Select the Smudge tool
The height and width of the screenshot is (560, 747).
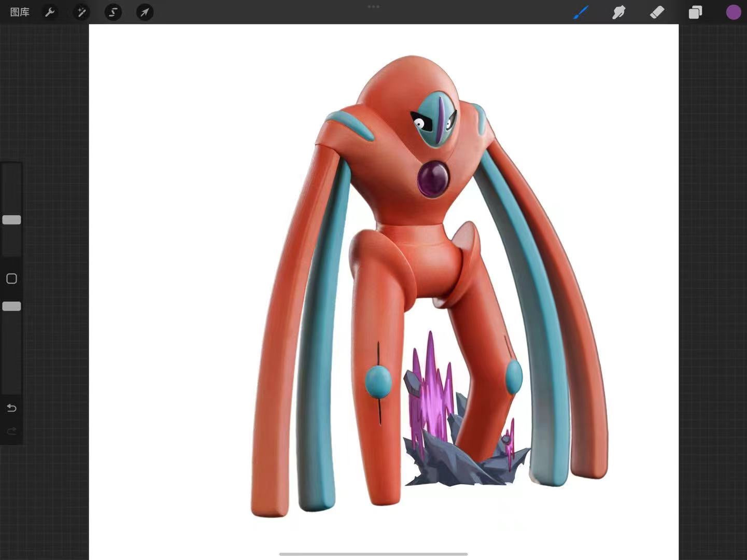[x=618, y=12]
